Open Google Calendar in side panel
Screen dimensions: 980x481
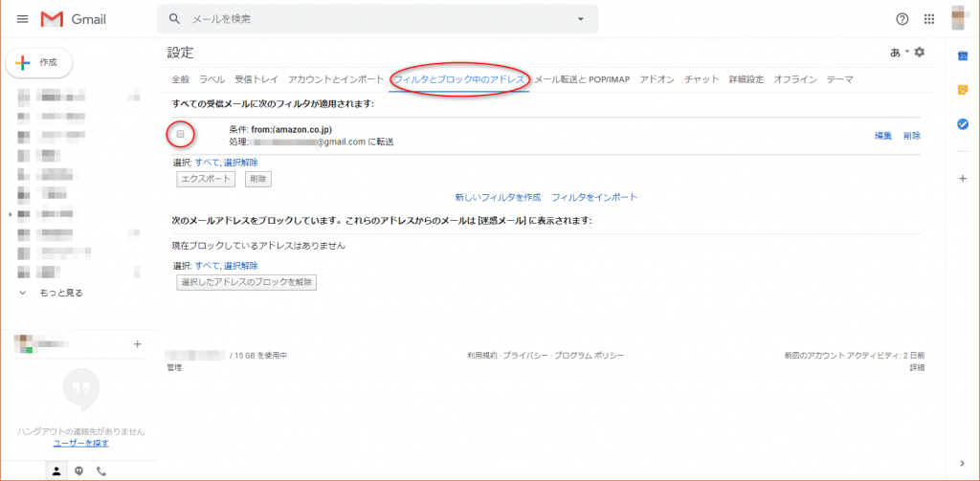point(963,56)
